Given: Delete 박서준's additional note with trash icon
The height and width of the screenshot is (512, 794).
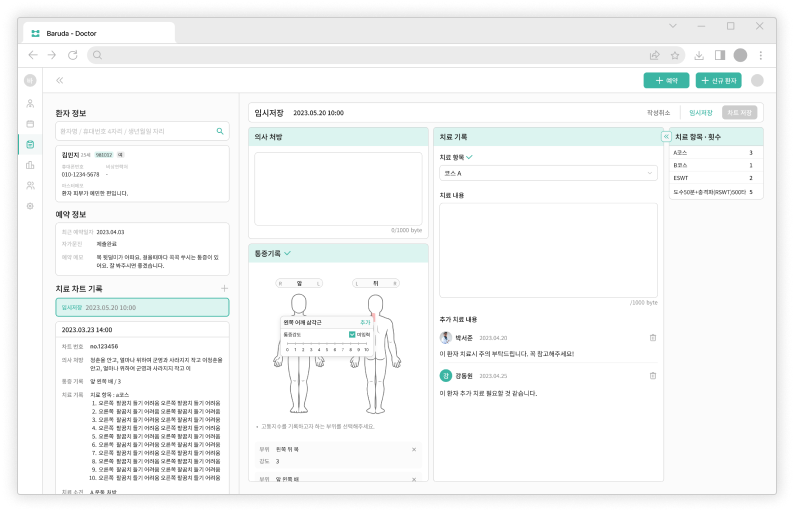Looking at the screenshot, I should point(653,337).
